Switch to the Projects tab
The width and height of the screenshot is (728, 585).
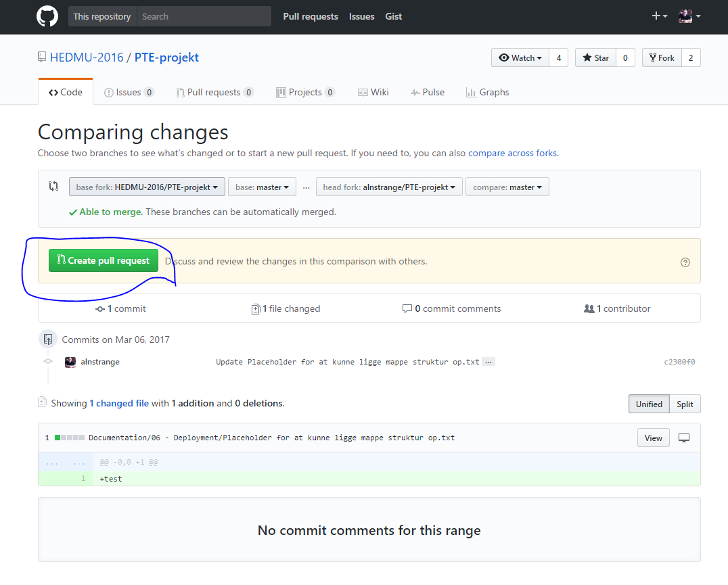[306, 93]
